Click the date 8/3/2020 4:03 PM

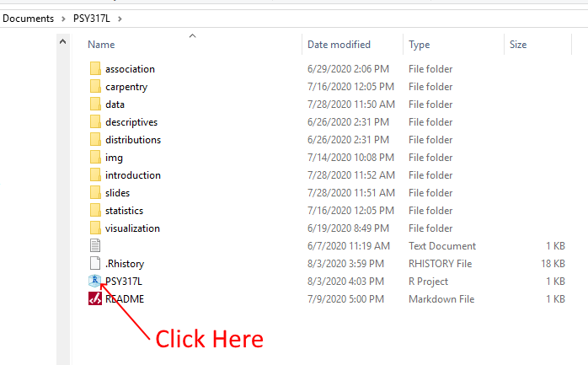pyautogui.click(x=345, y=282)
